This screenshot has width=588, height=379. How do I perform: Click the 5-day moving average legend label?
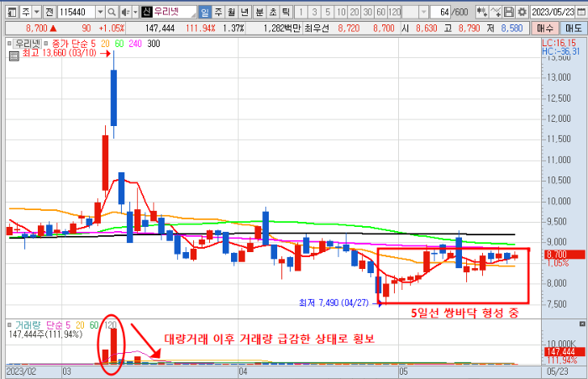(93, 44)
